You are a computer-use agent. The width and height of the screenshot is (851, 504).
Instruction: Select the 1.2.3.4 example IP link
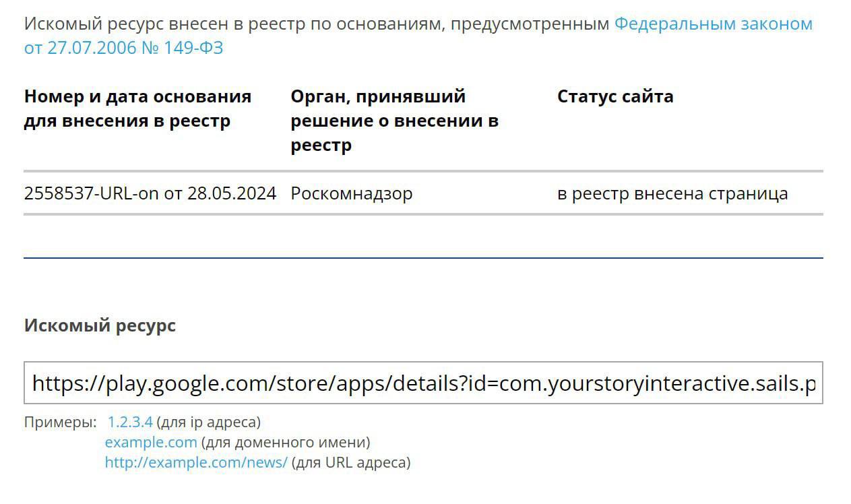tap(130, 422)
